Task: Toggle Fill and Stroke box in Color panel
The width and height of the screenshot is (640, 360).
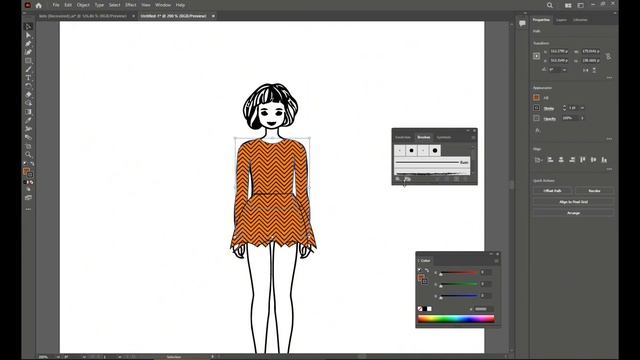Action: click(422, 279)
